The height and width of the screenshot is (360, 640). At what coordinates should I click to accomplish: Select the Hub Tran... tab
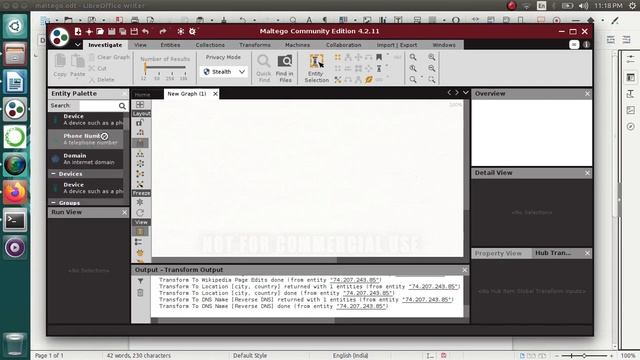553,253
